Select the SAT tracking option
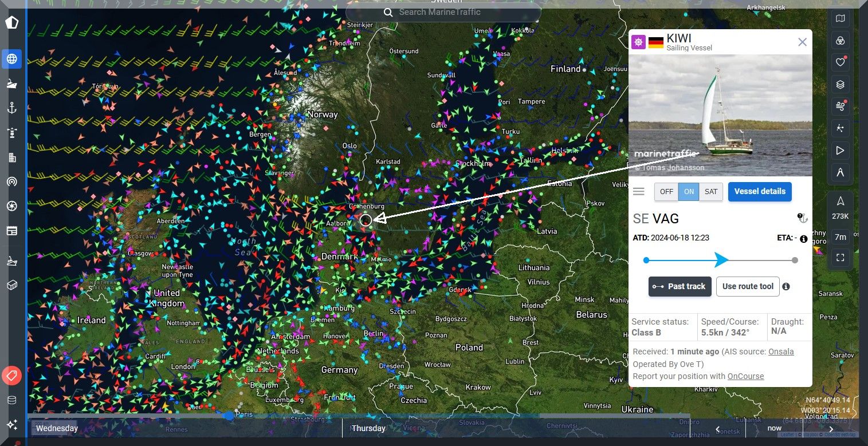The image size is (868, 446). pyautogui.click(x=711, y=192)
